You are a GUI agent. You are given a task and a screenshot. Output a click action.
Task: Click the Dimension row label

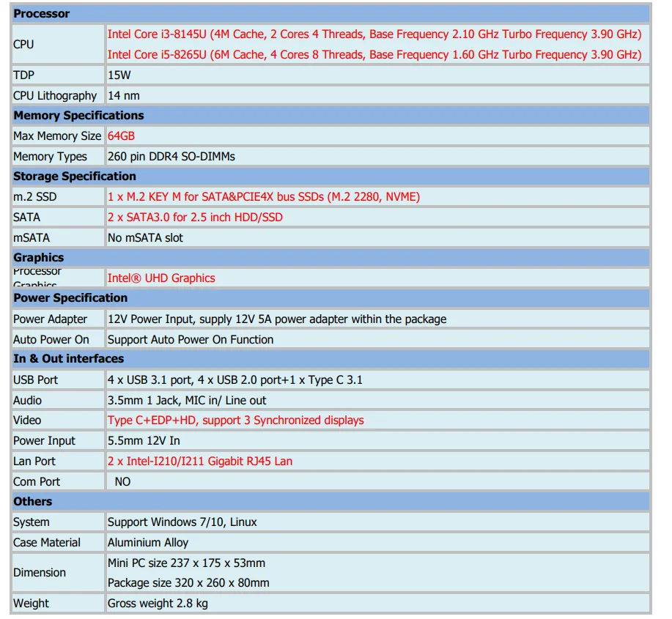click(x=40, y=573)
